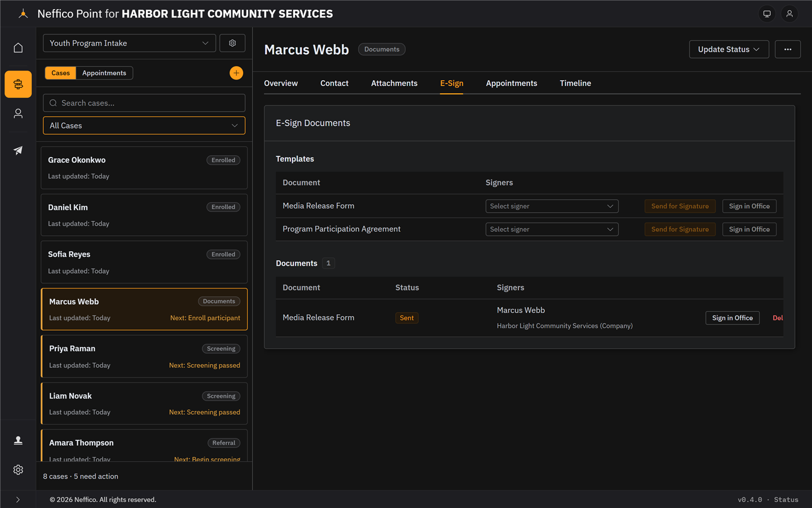Switch to the Appointments toggle in case list

tap(104, 73)
